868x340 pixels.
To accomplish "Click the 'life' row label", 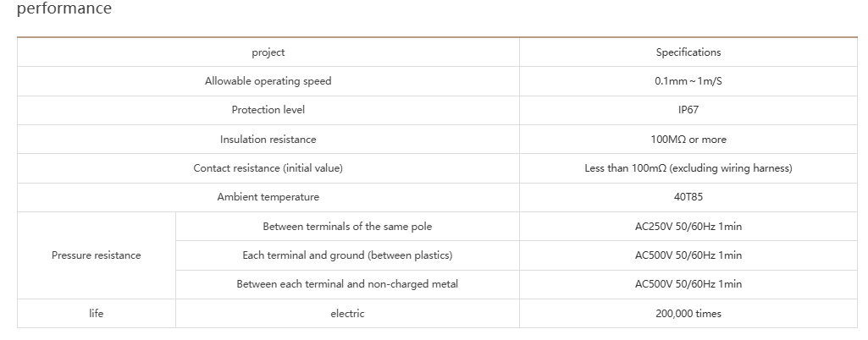I will click(96, 314).
